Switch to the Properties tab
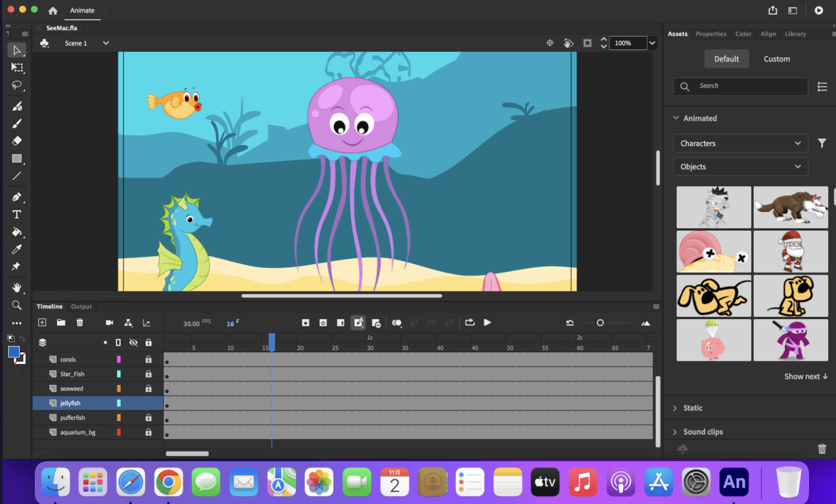This screenshot has width=836, height=504. 711,34
